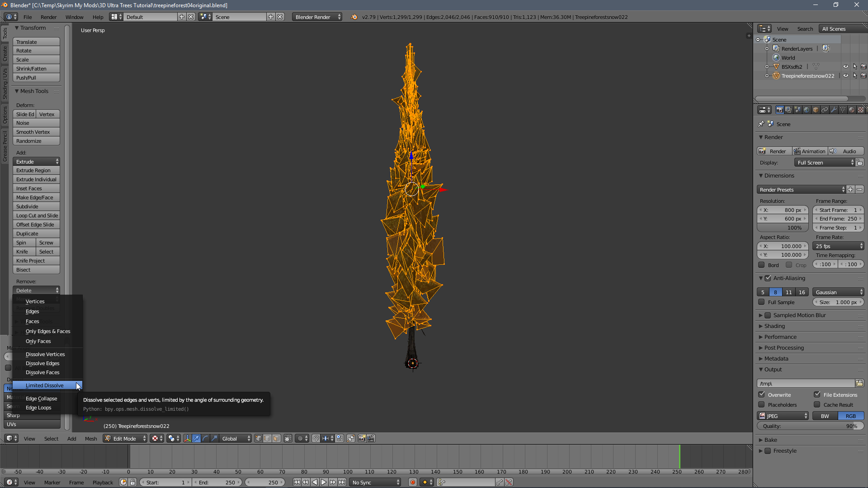868x488 pixels.
Task: Choose Dissolve Edges from the delete menu
Action: [x=42, y=363]
